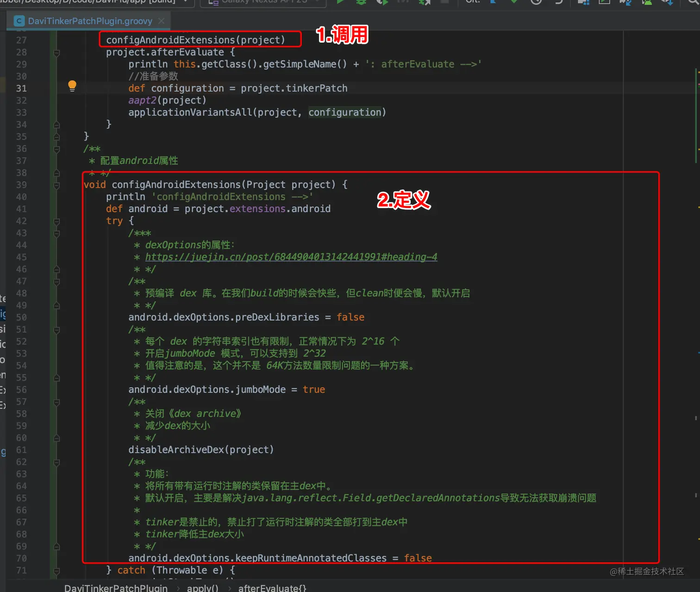Screen dimensions: 700x592
Task: Click the fold end marker on line 69
Action: [56, 546]
